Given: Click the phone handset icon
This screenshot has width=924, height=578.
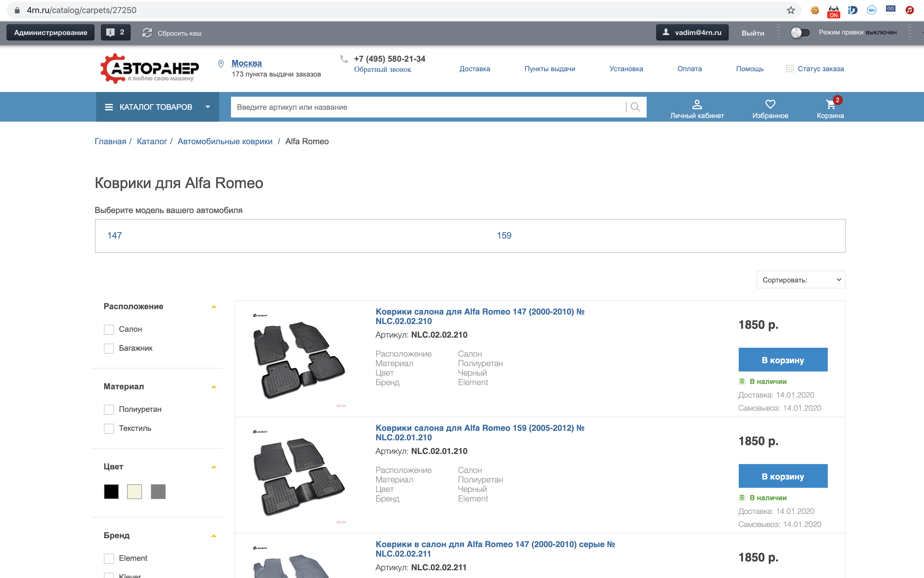Looking at the screenshot, I should pos(344,59).
